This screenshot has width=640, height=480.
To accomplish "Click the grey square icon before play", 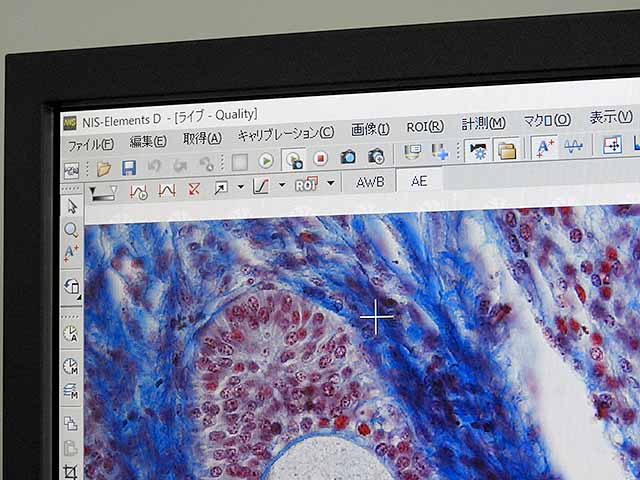I will [240, 162].
